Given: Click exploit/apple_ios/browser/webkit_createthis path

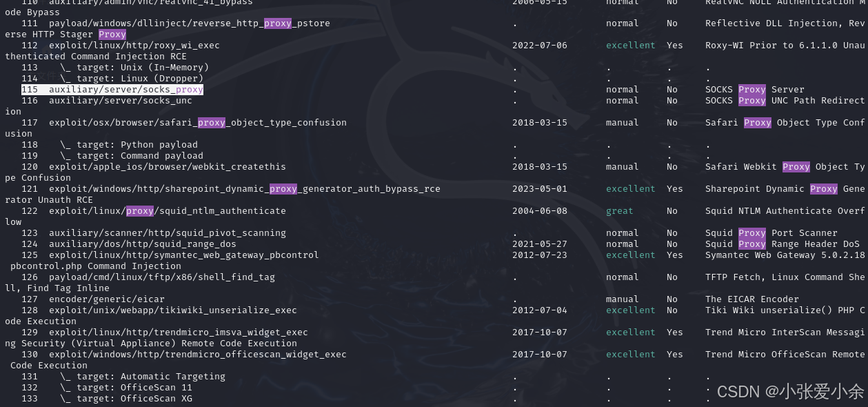Looking at the screenshot, I should click(168, 167).
